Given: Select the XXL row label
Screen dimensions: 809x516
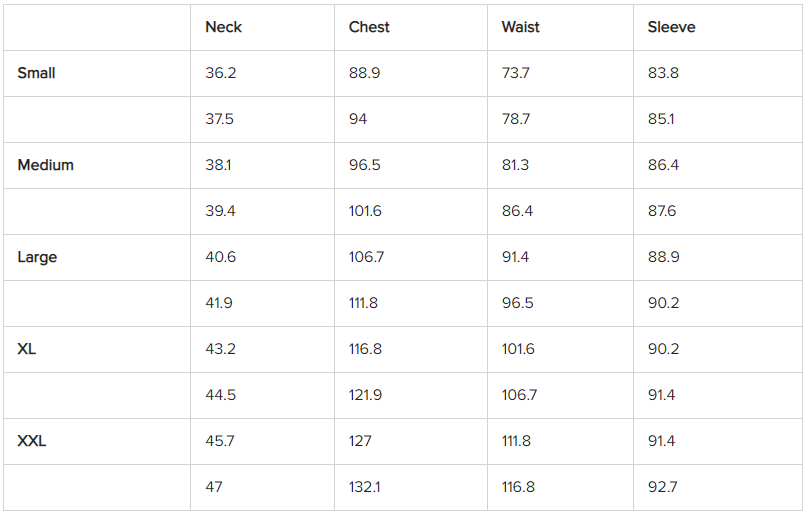Looking at the screenshot, I should tap(32, 441).
